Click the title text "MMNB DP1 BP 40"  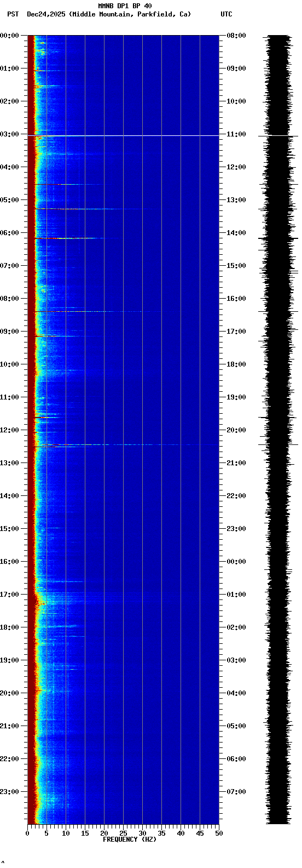pos(125,6)
